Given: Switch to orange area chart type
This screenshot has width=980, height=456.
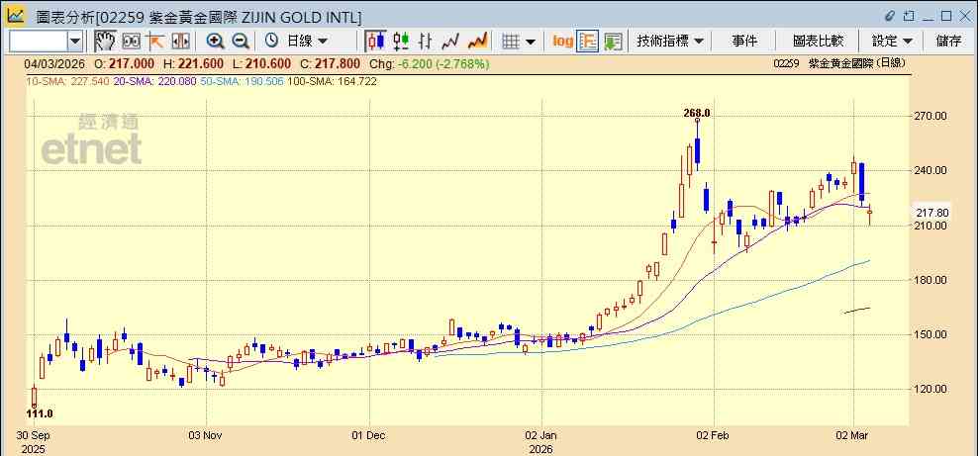Looking at the screenshot, I should [x=477, y=42].
